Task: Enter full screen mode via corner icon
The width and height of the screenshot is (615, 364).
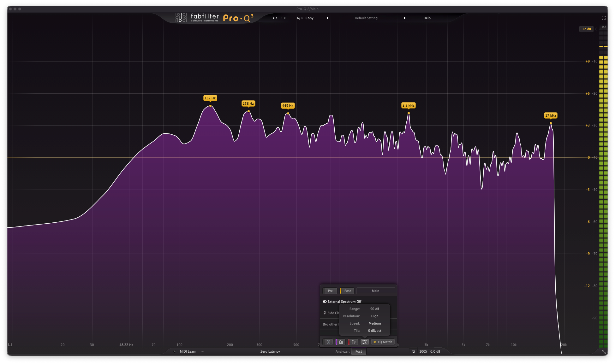Action: tap(604, 18)
